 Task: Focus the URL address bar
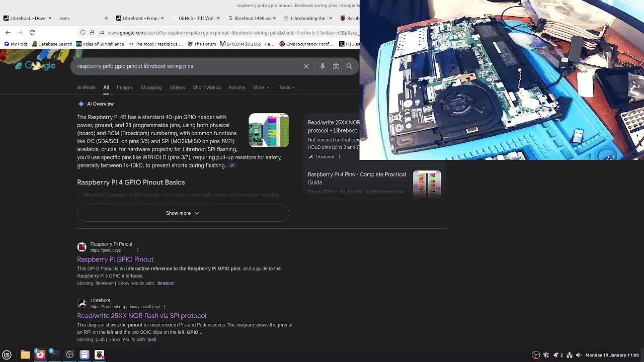point(231,33)
